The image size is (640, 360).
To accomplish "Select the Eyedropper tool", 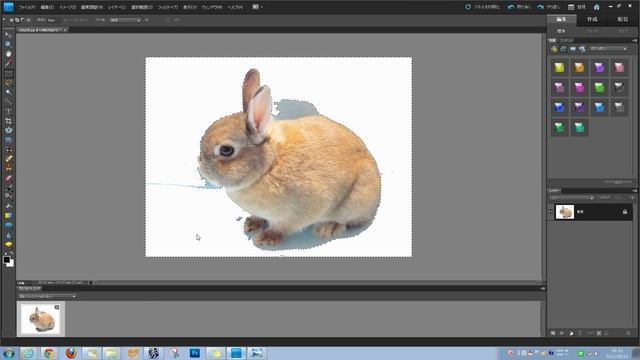I will click(x=8, y=63).
